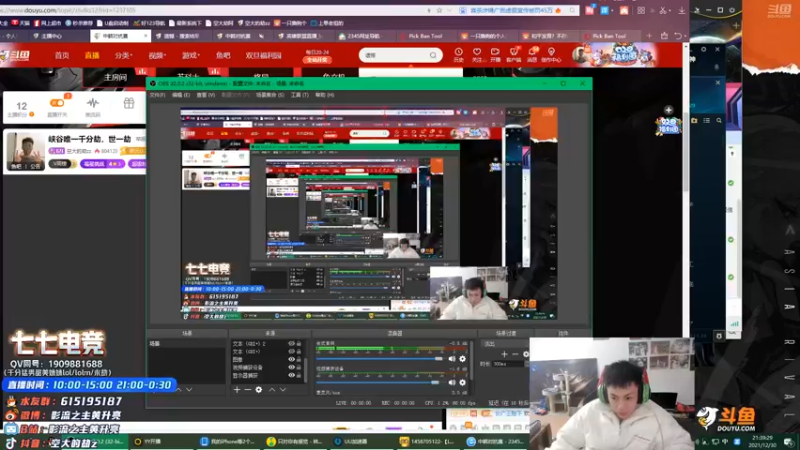Lock the 图像 source
This screenshot has height=450, width=800.
click(x=299, y=360)
